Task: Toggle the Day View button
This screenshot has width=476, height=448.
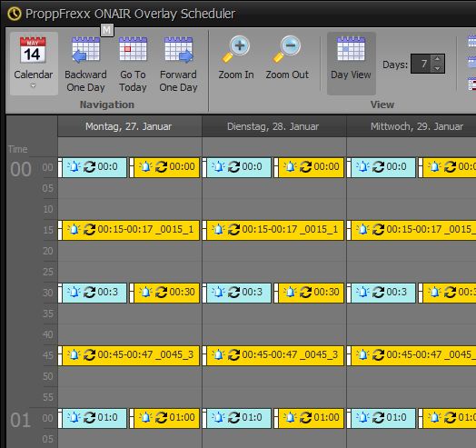Action: click(351, 64)
